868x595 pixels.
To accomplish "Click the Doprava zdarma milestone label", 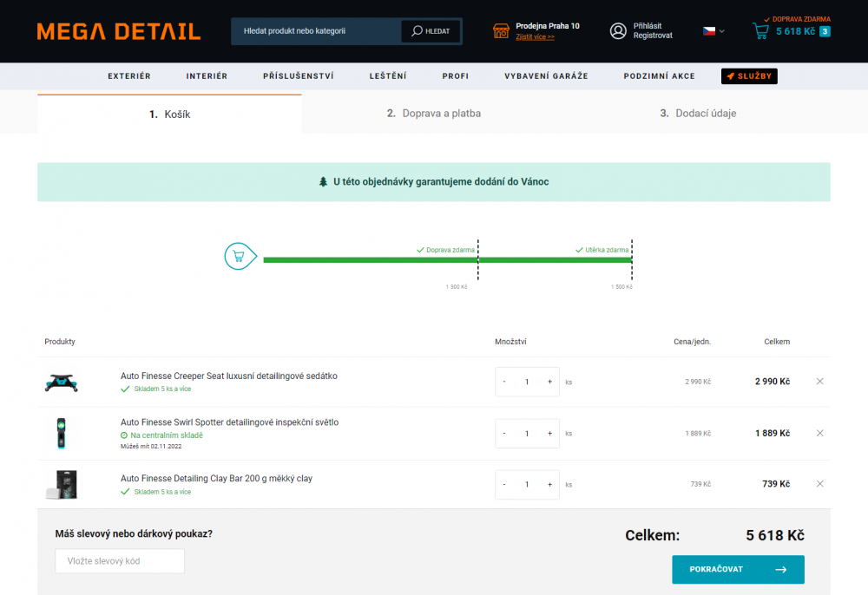I will 445,250.
